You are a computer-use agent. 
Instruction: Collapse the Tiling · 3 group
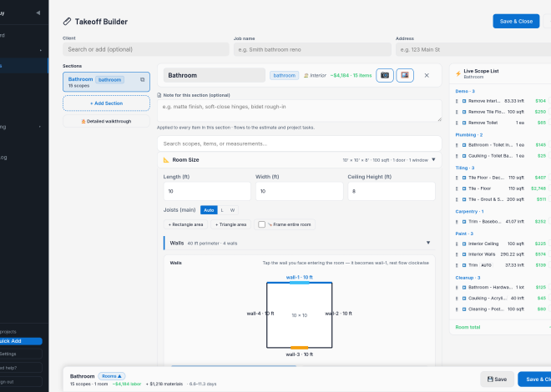tap(464, 168)
